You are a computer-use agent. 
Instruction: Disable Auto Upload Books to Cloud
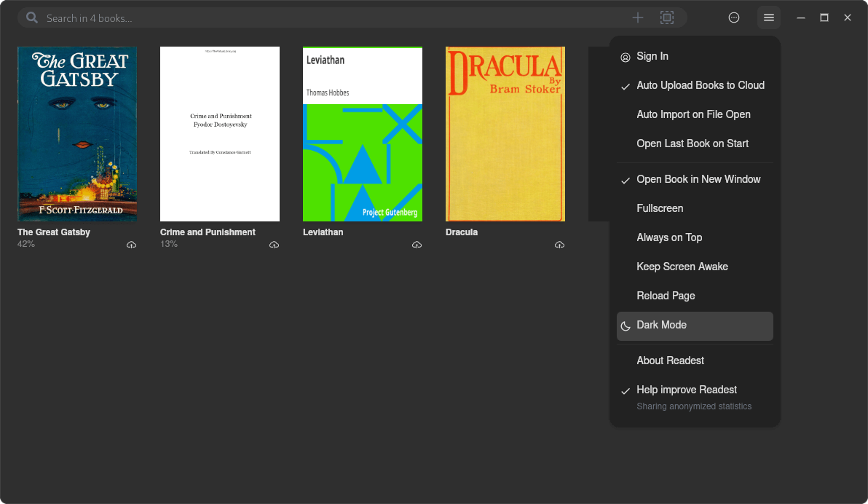click(700, 85)
